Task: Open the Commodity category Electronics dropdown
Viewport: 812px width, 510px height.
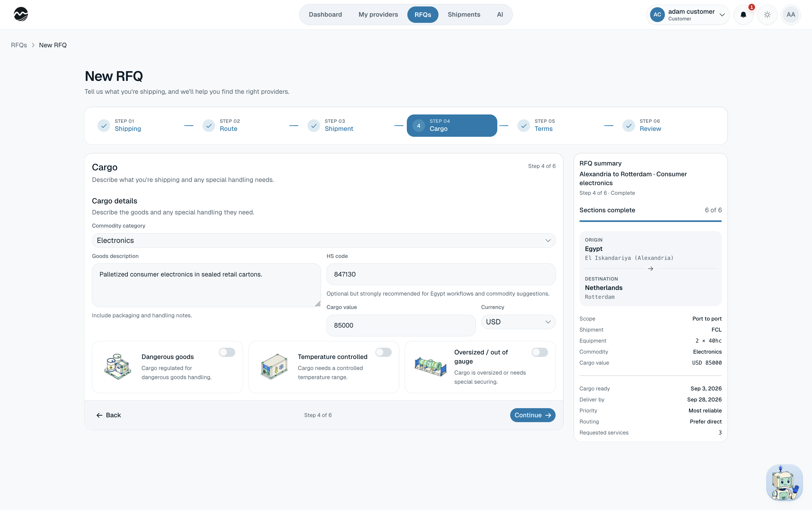Action: 324,240
